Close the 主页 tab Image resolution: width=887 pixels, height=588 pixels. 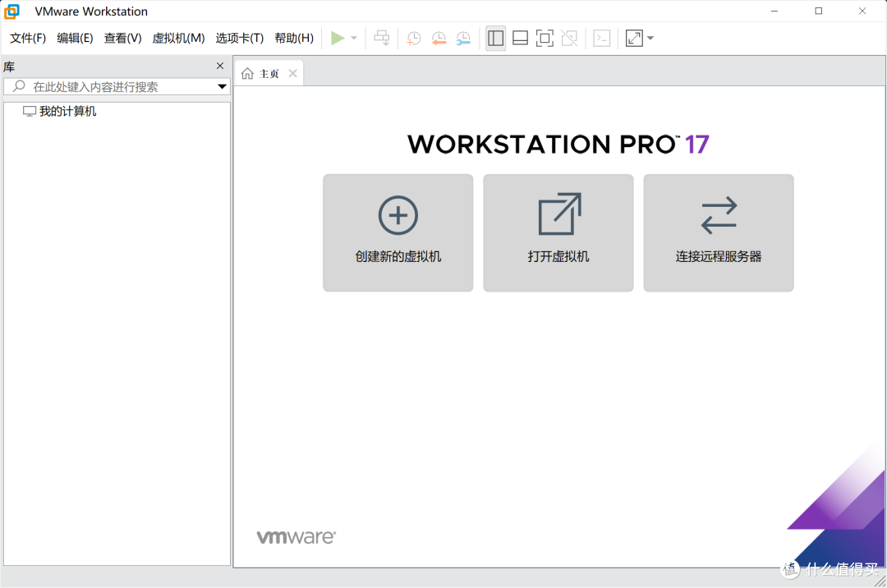292,74
